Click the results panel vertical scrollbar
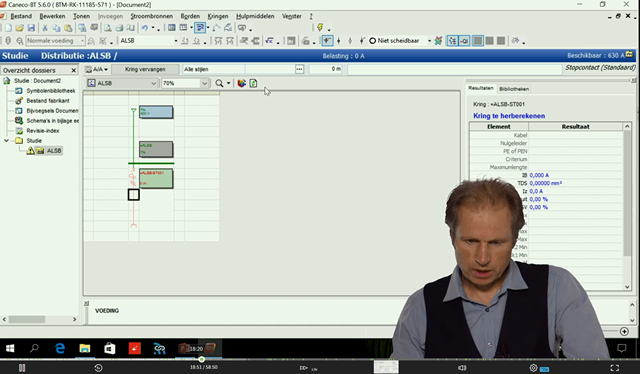Screen dimensions: 640x374 click(x=627, y=194)
